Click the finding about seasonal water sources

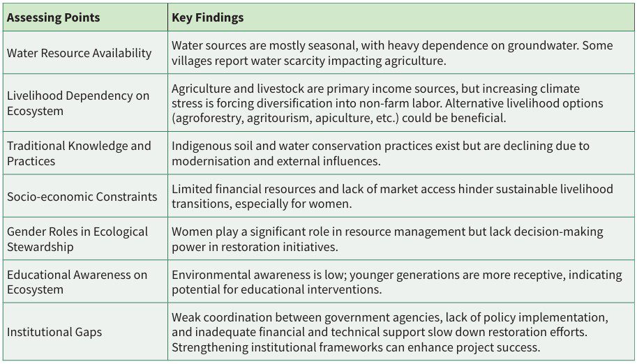pos(391,53)
